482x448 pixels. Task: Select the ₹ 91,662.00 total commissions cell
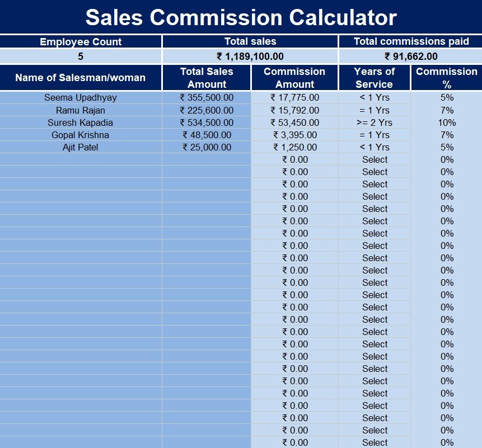tap(411, 56)
